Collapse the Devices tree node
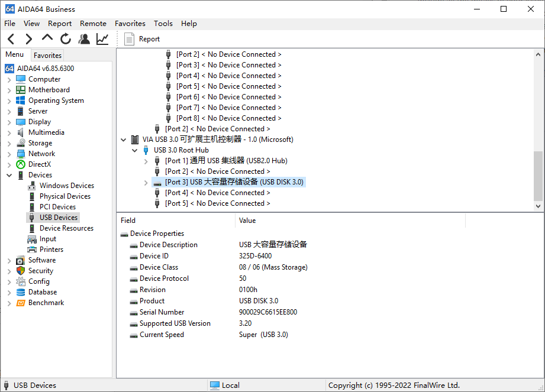Image resolution: width=545 pixels, height=392 pixels. coord(9,175)
